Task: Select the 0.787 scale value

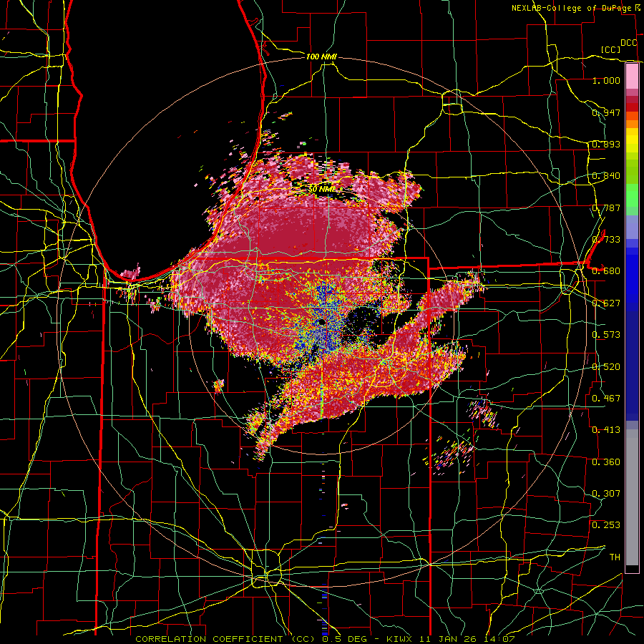Action: [x=606, y=208]
